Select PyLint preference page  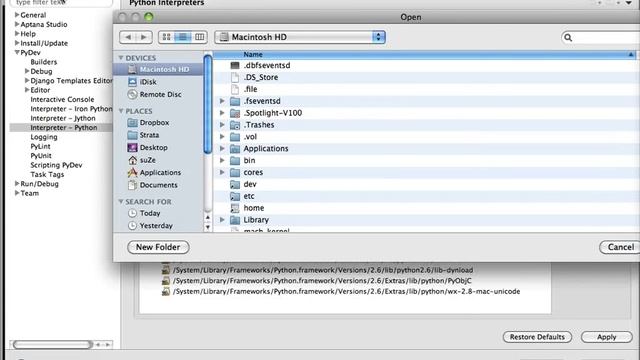pos(40,147)
